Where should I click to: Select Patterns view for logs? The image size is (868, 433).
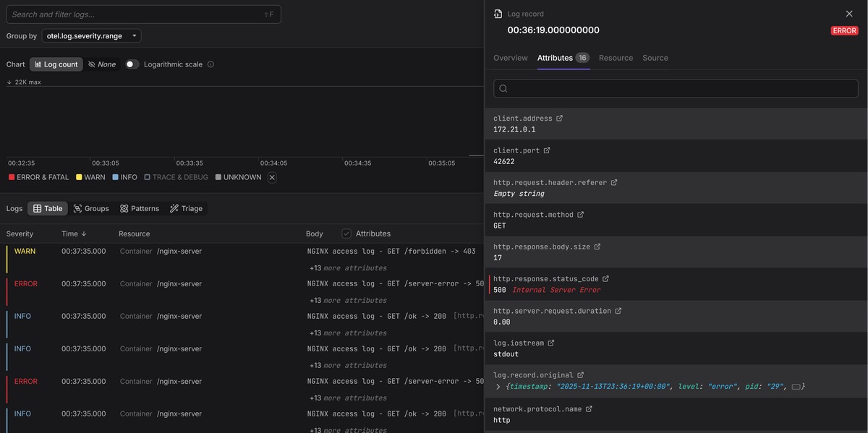[140, 208]
